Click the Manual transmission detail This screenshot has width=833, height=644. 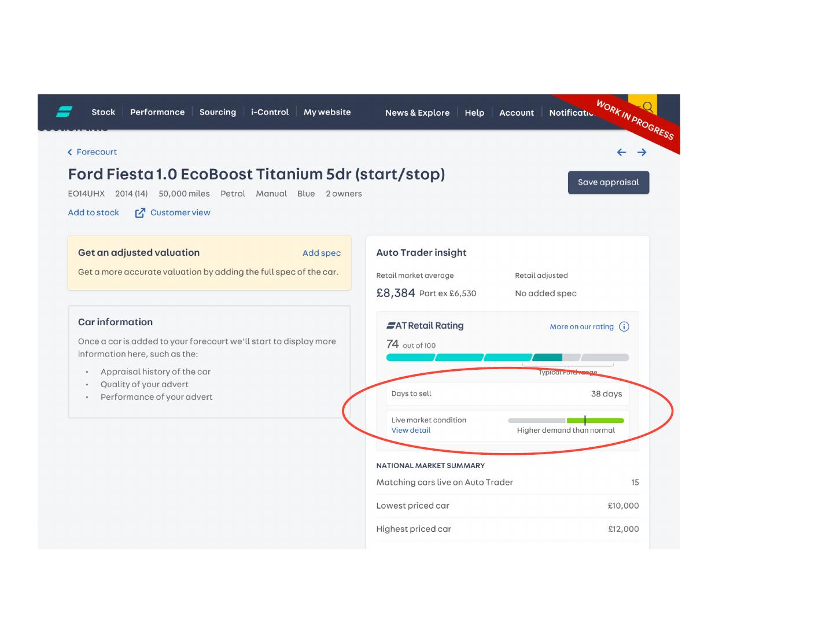[x=271, y=193]
